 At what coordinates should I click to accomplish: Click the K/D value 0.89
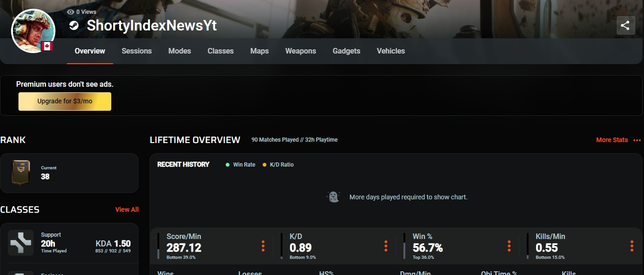[301, 248]
